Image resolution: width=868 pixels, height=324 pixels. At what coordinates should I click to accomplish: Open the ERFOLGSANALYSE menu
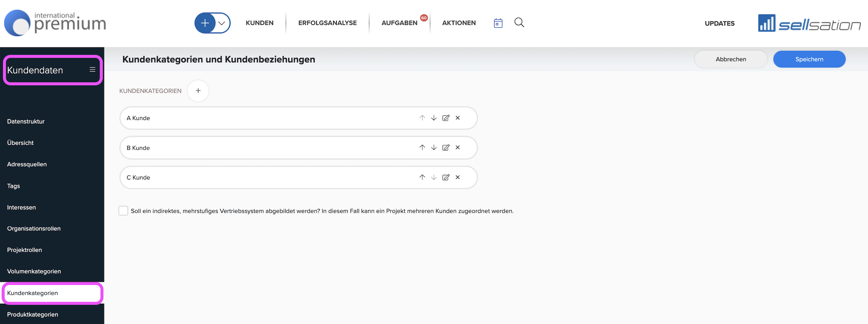[x=327, y=23]
